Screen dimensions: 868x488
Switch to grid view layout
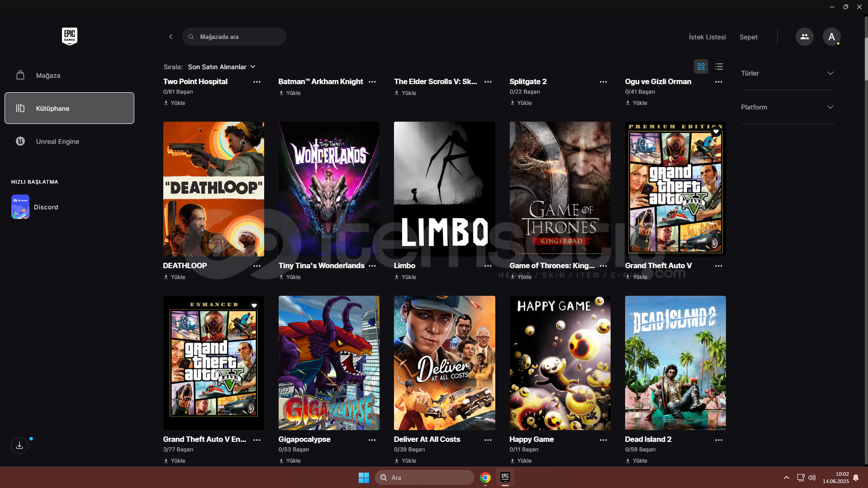pyautogui.click(x=701, y=67)
